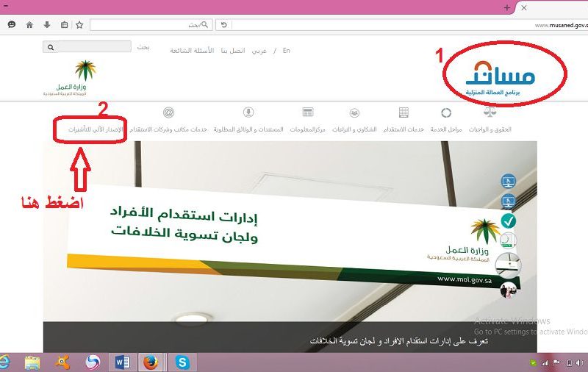Select the top monitor slide thumbnail on carousel
Image resolution: width=588 pixels, height=372 pixels.
[508, 181]
